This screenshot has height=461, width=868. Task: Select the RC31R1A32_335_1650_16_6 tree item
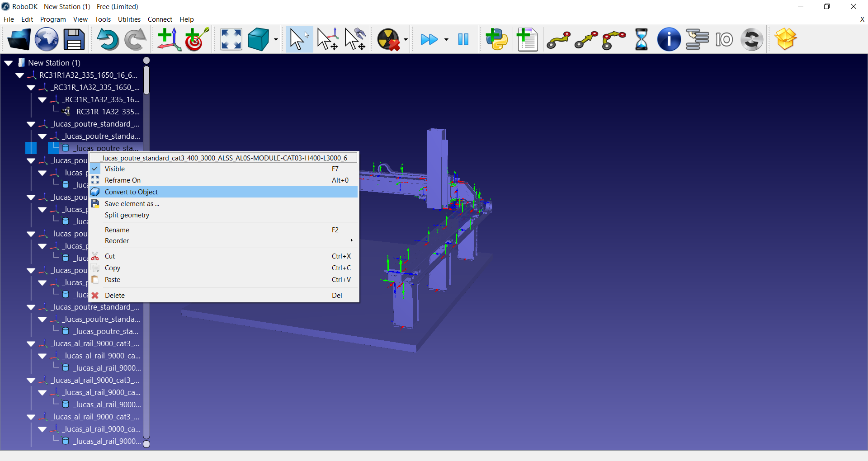[88, 75]
